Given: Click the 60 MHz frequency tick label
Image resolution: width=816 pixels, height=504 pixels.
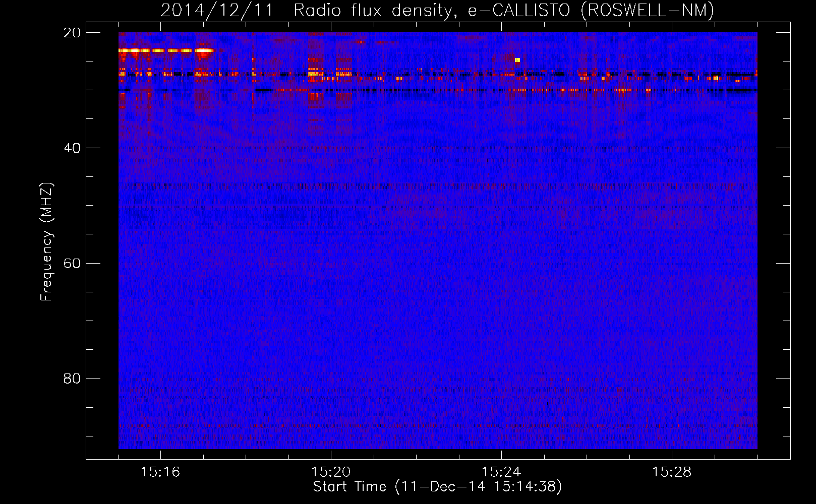Looking at the screenshot, I should [72, 264].
